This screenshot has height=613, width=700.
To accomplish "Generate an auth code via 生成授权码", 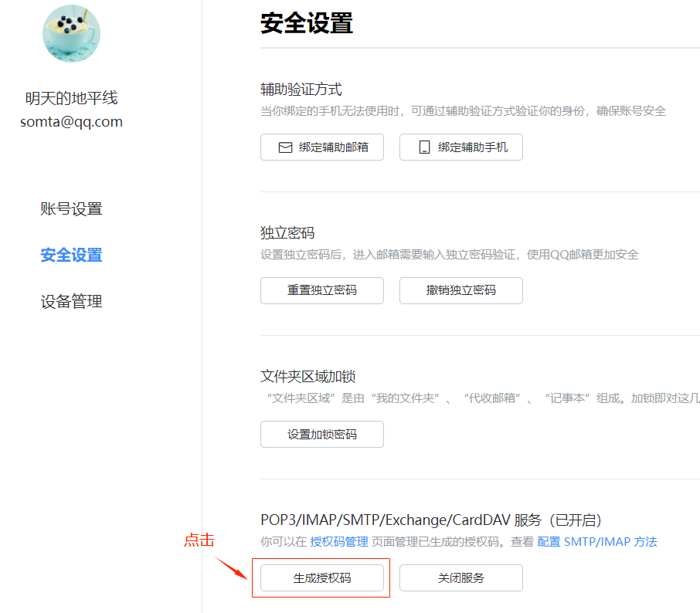I will (x=321, y=577).
